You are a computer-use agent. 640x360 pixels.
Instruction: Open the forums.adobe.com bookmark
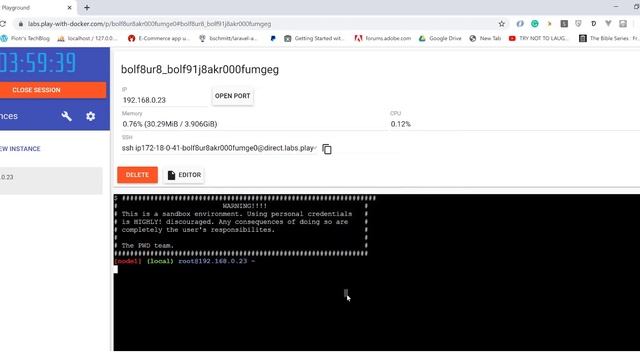point(383,38)
